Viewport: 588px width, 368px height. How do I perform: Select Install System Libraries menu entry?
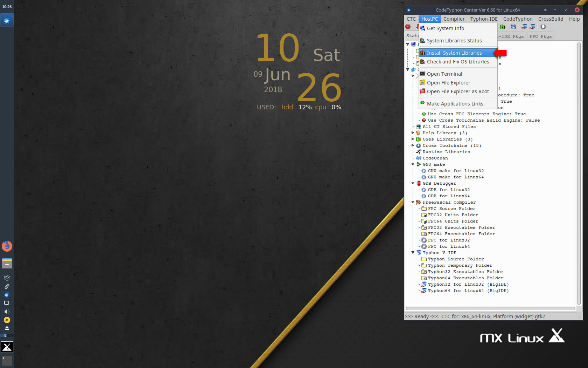(458, 53)
